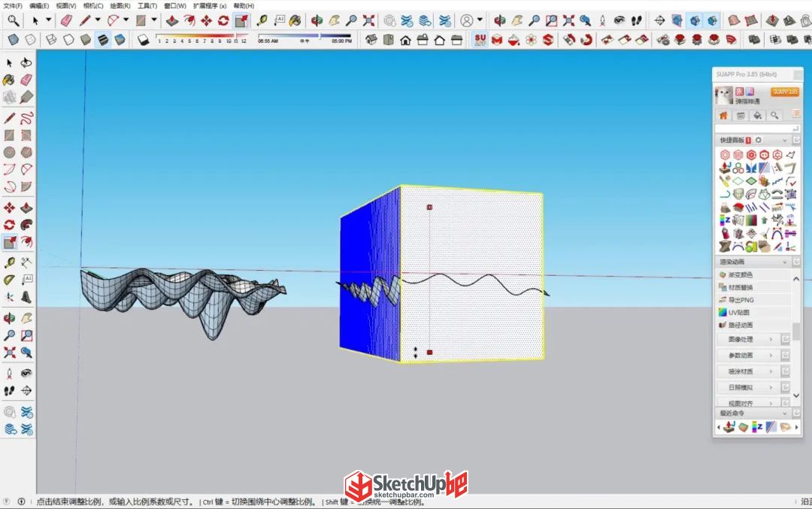Viewport: 812px width, 509px height.
Task: Focus the SUAPP search input field
Action: pos(756,128)
